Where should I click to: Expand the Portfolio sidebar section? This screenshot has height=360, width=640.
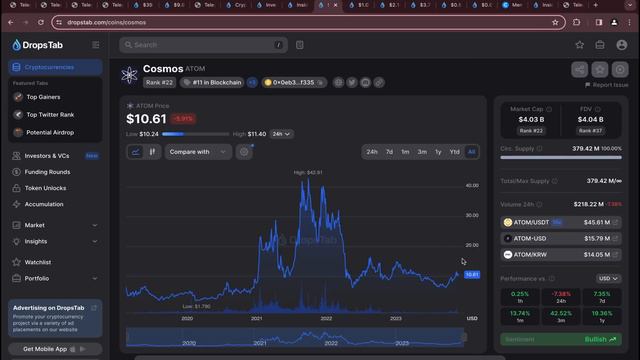pyautogui.click(x=55, y=278)
